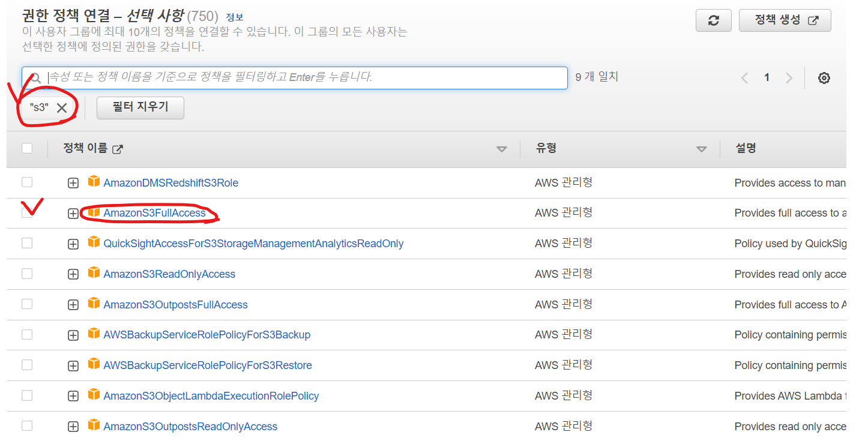868x441 pixels.
Task: Check the AWSBackupServiceRolePolicyForS3Restore checkbox
Action: [27, 365]
